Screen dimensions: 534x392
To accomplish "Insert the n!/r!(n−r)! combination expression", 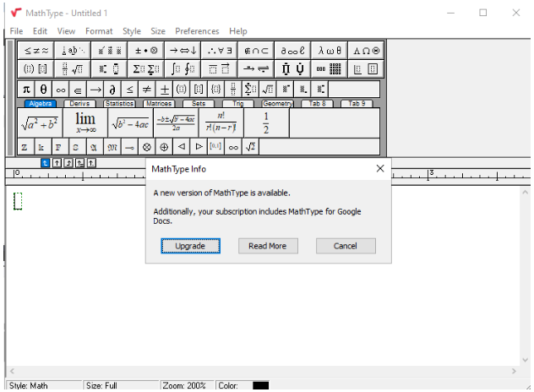I will tap(221, 123).
